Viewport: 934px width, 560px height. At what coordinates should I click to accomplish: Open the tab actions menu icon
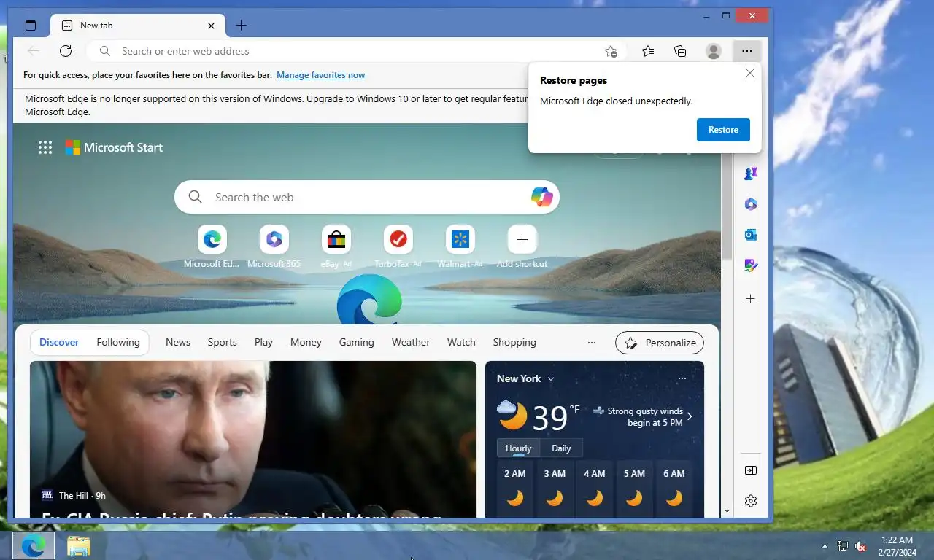pos(31,26)
